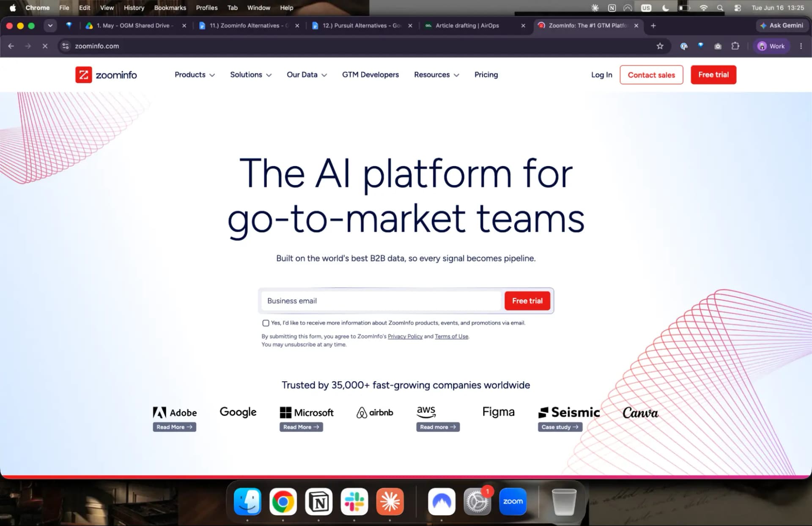
Task: Stop loading the page with X button
Action: (45, 46)
